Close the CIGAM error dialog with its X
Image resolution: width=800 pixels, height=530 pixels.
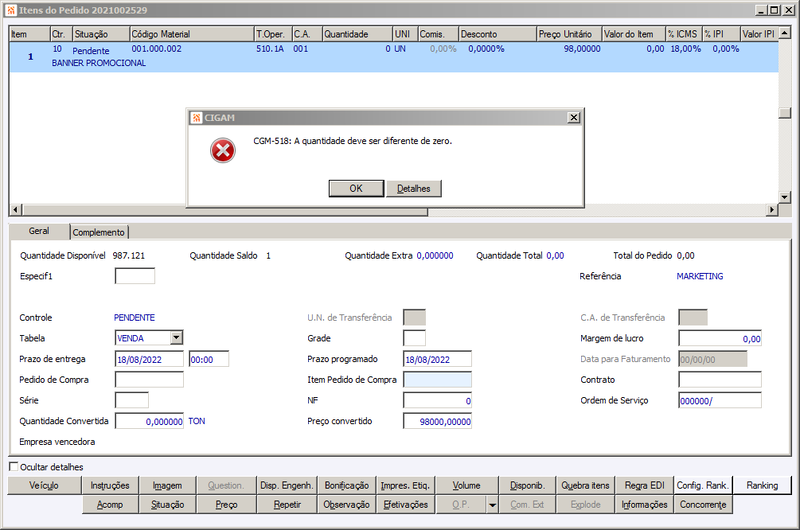[573, 118]
